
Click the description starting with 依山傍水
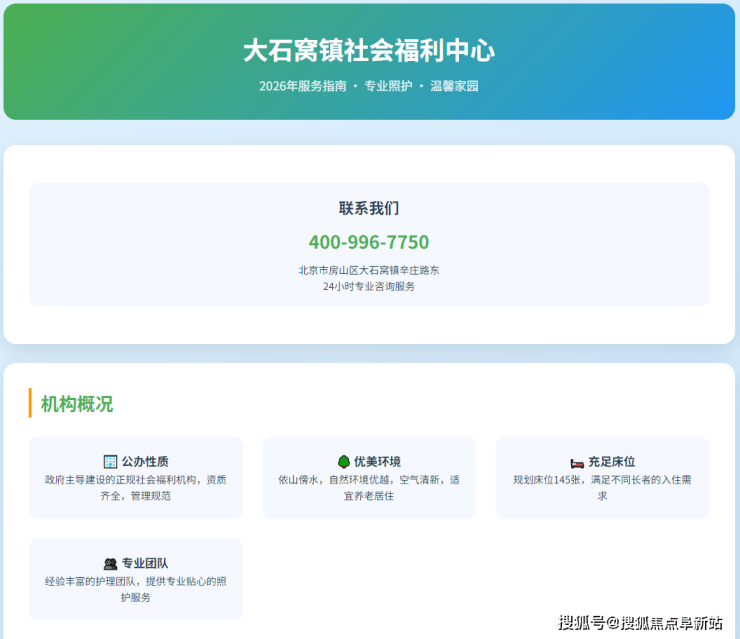click(369, 487)
